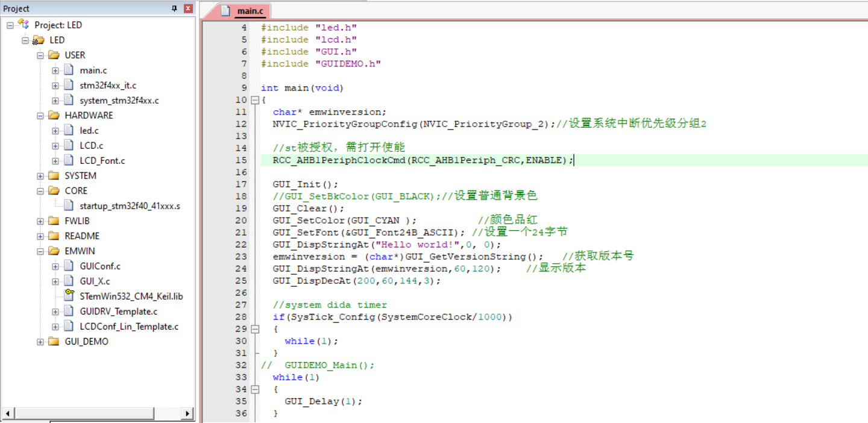Image resolution: width=868 pixels, height=423 pixels.
Task: Select stm32f4xx_it.c in the project tree
Action: click(108, 86)
